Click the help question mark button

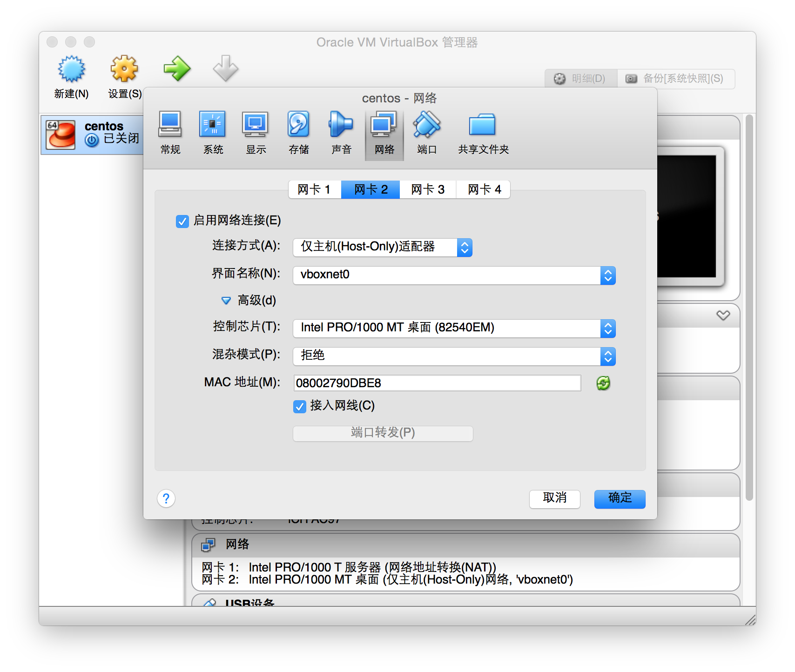point(166,498)
